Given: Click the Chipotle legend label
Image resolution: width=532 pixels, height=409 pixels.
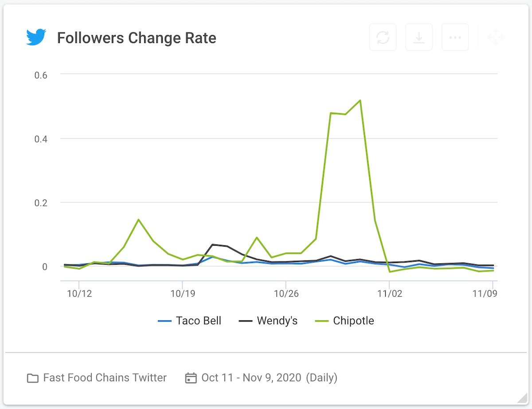Looking at the screenshot, I should 355,320.
